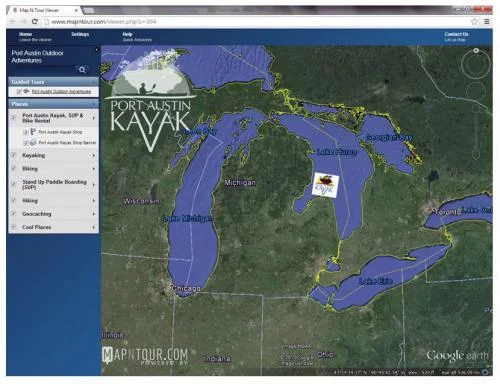Toggle the Biking checkbox
Image resolution: width=500 pixels, height=384 pixels.
14,168
